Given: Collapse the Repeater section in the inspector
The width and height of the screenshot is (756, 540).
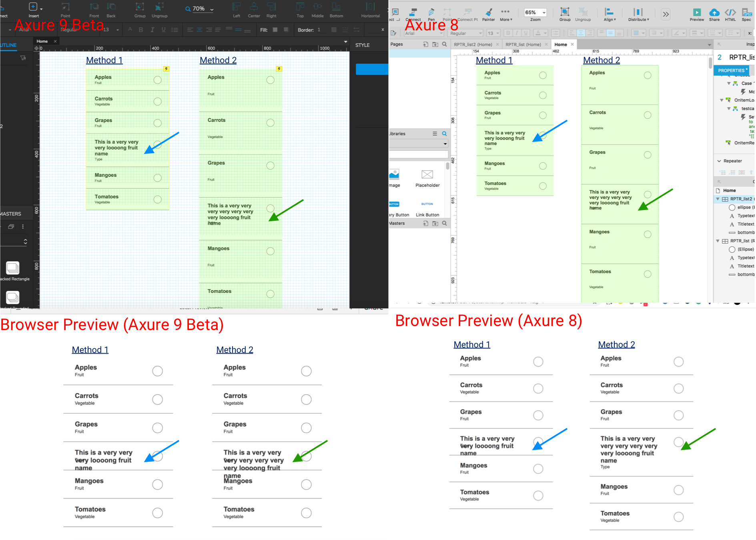Looking at the screenshot, I should pos(719,161).
